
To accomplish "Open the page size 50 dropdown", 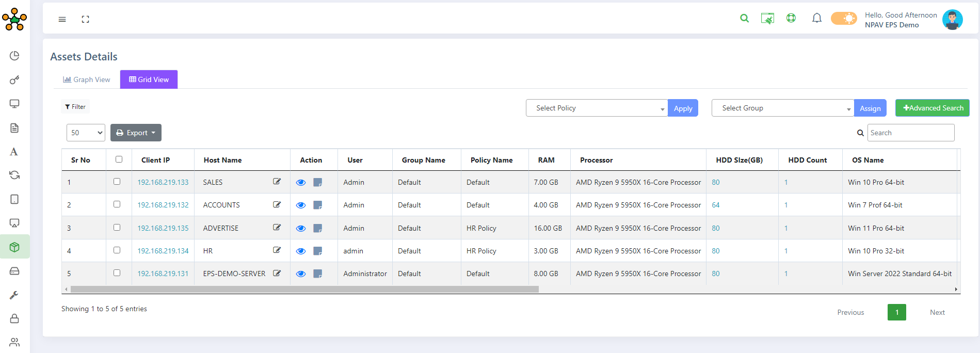I will tap(86, 133).
